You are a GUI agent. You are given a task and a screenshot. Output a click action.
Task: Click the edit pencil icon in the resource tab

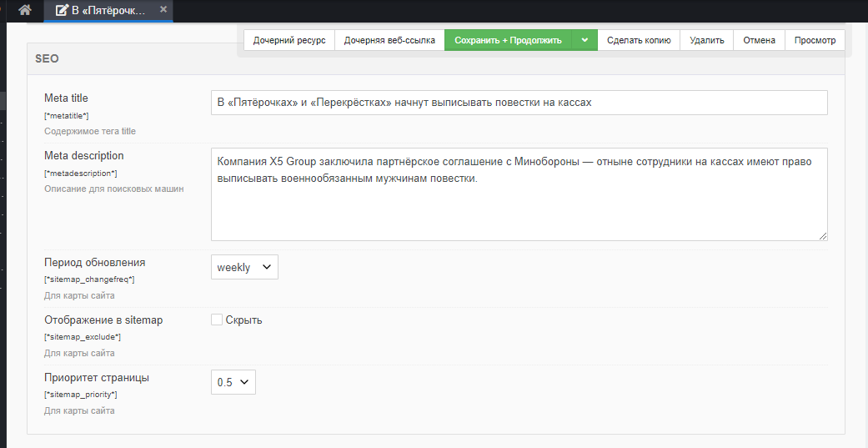point(61,11)
